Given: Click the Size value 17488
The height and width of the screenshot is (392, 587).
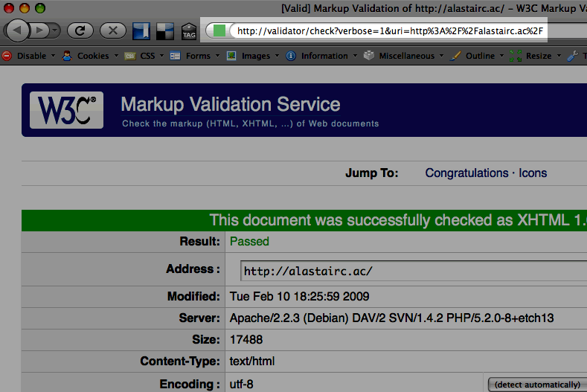Looking at the screenshot, I should (x=246, y=340).
